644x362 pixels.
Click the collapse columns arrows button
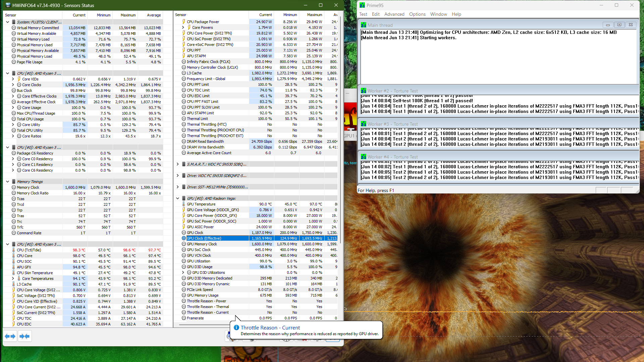point(24,336)
